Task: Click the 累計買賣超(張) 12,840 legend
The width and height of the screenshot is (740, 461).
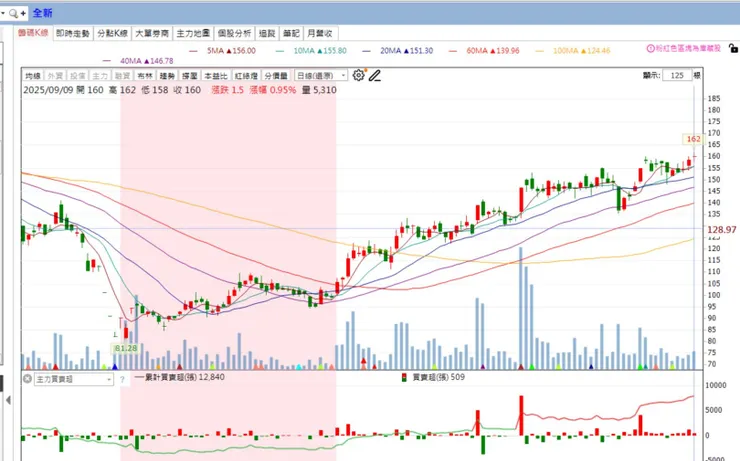Action: 180,377
